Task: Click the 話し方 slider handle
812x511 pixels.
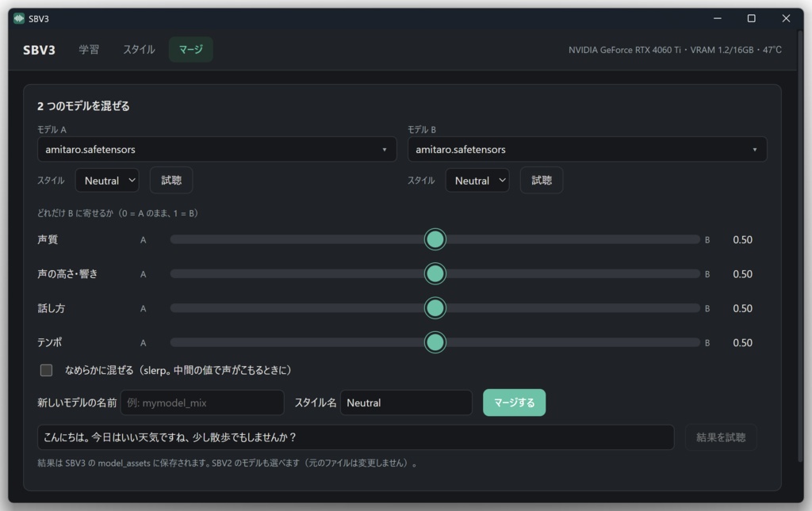Action: pos(435,308)
